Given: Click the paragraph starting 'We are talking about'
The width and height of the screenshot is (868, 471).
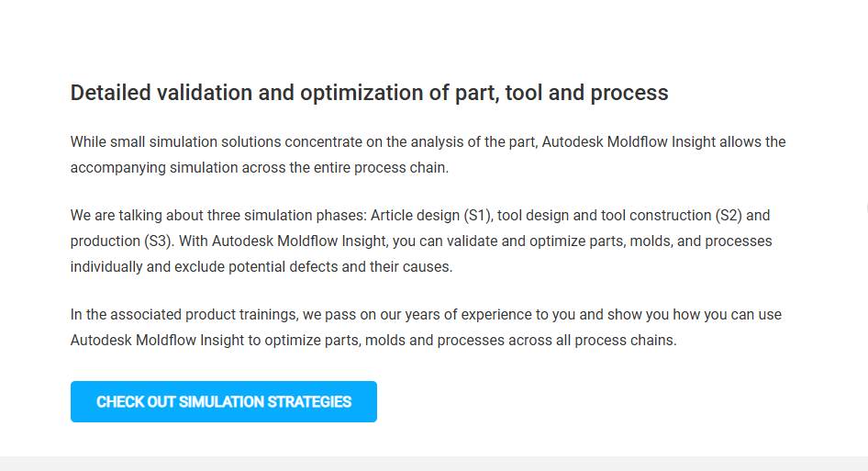Looking at the screenshot, I should (x=420, y=241).
